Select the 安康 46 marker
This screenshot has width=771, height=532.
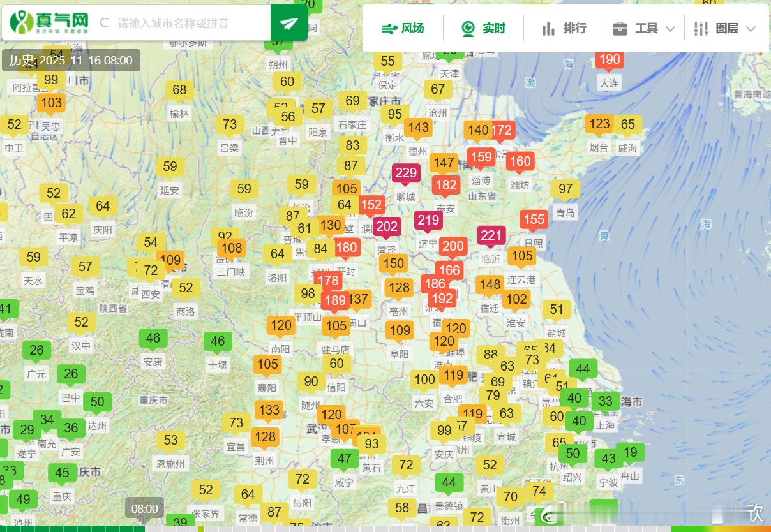pyautogui.click(x=153, y=339)
